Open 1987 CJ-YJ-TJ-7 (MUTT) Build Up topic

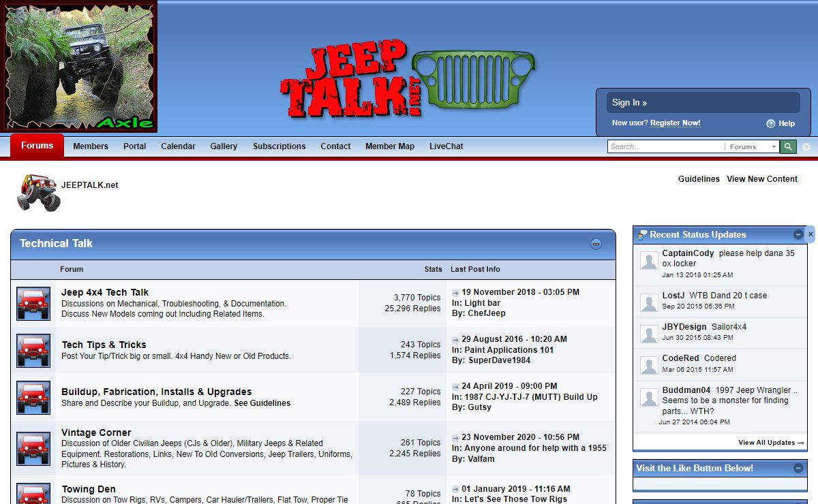[531, 397]
